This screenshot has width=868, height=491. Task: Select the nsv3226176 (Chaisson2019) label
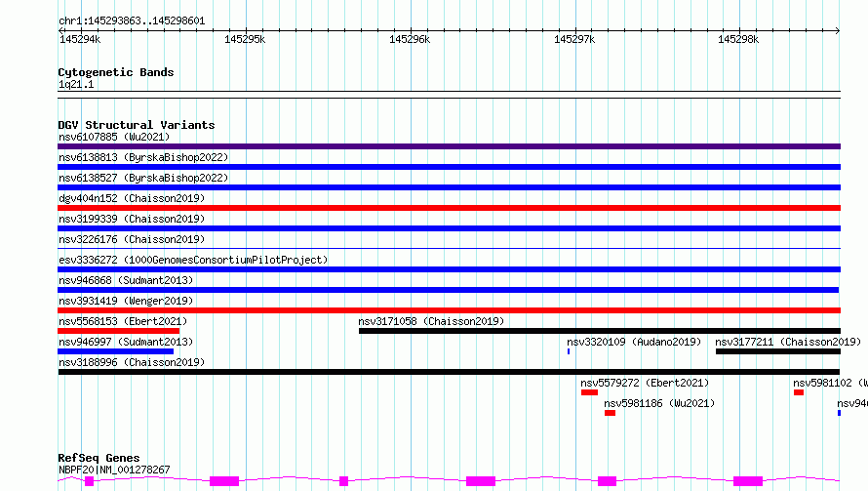click(132, 239)
